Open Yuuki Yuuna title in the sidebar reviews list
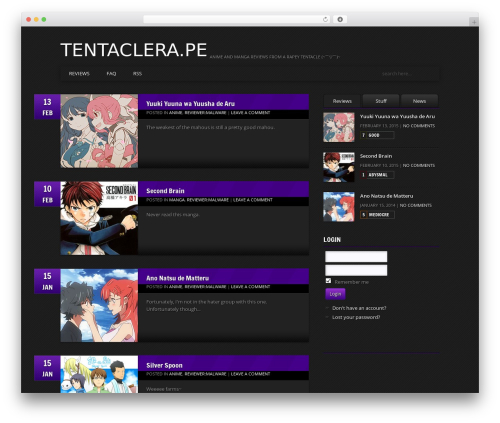The image size is (500, 423). pyautogui.click(x=397, y=116)
